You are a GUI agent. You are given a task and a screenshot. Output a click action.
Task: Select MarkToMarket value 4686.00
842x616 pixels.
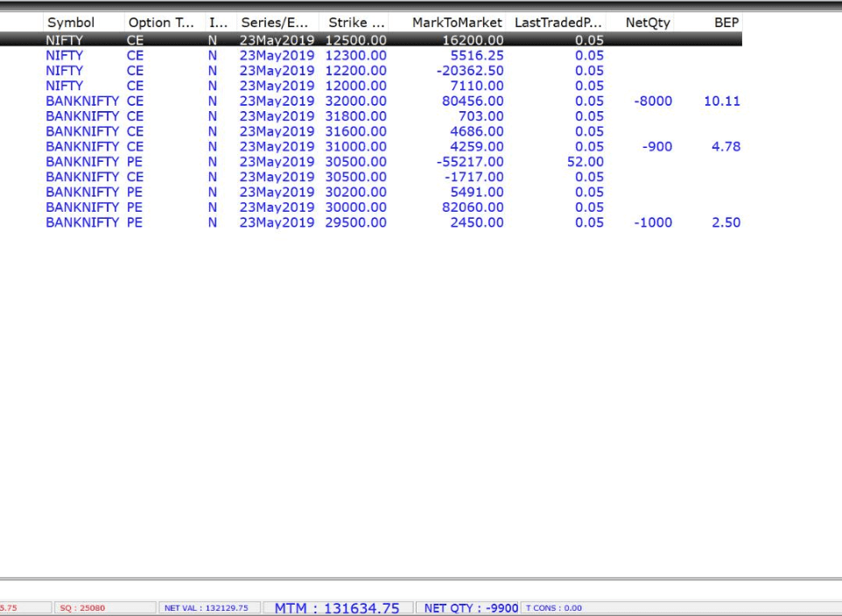tap(477, 131)
